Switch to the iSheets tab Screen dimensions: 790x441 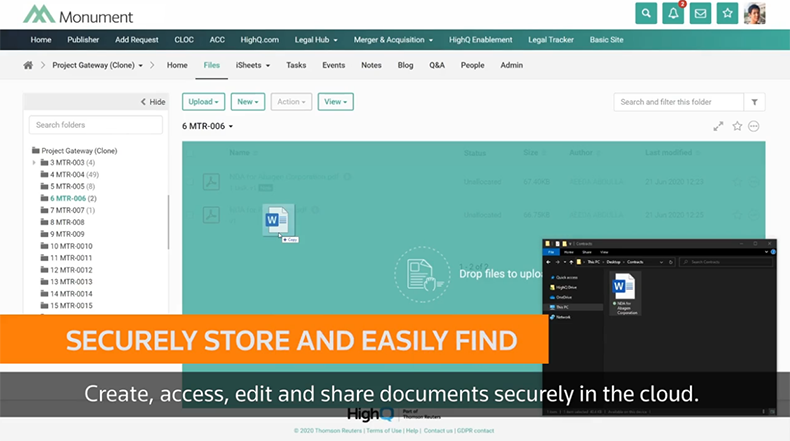(x=252, y=65)
